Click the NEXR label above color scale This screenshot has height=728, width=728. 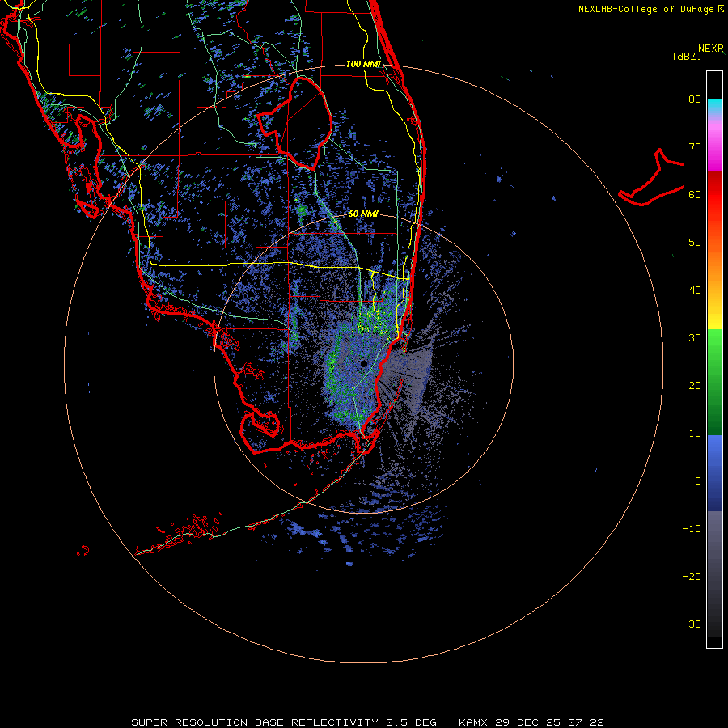pos(711,49)
